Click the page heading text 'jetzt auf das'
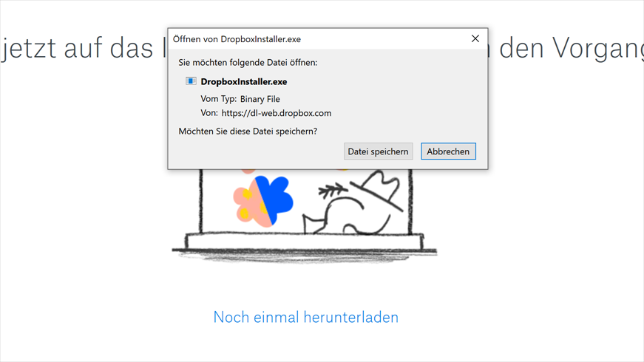 point(77,49)
